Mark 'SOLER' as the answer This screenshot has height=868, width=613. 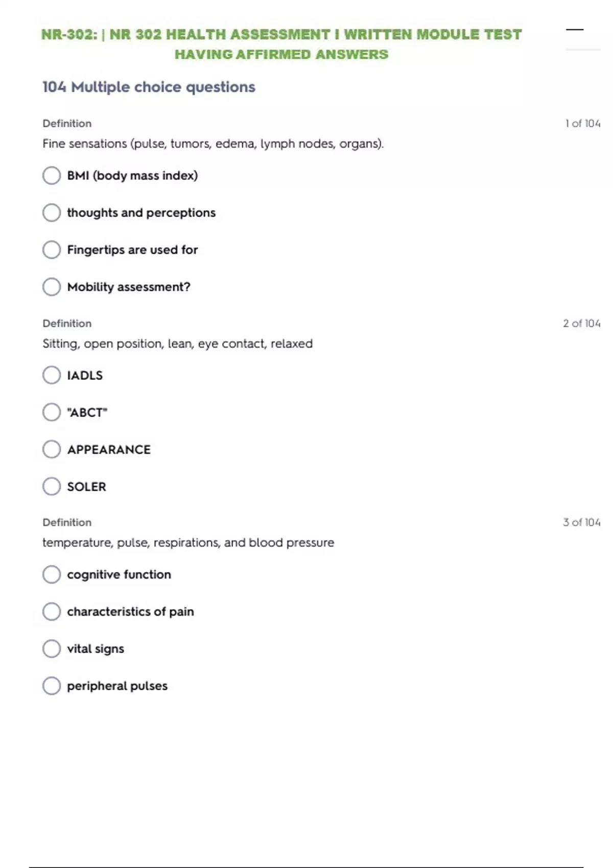pyautogui.click(x=52, y=487)
